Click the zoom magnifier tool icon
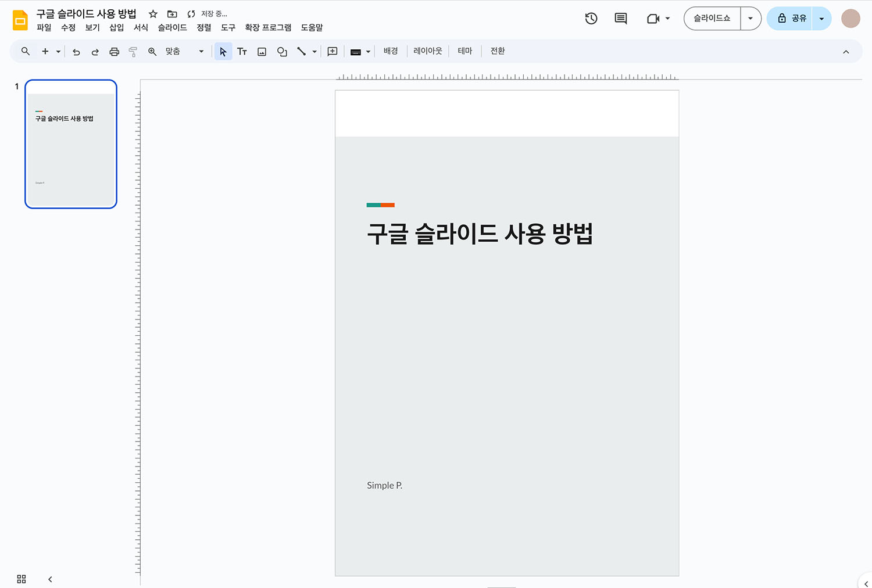 coord(152,52)
